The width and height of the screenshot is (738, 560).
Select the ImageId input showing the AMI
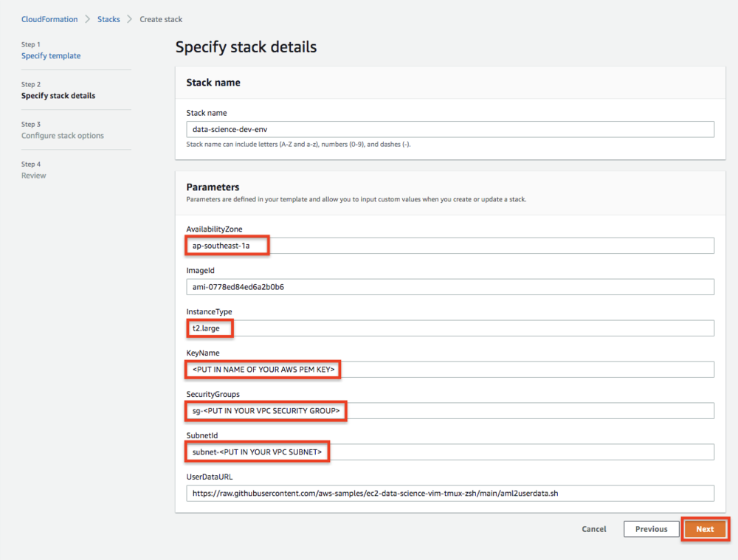[449, 286]
